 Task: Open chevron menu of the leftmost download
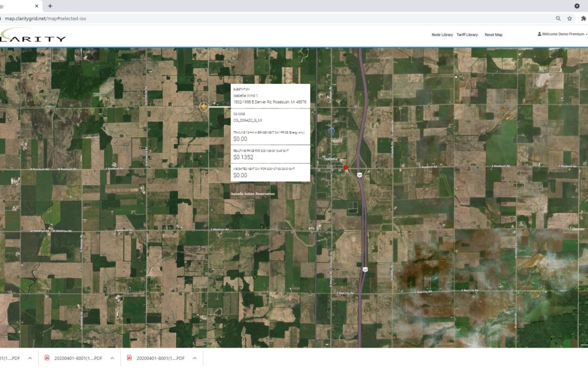[x=30, y=358]
